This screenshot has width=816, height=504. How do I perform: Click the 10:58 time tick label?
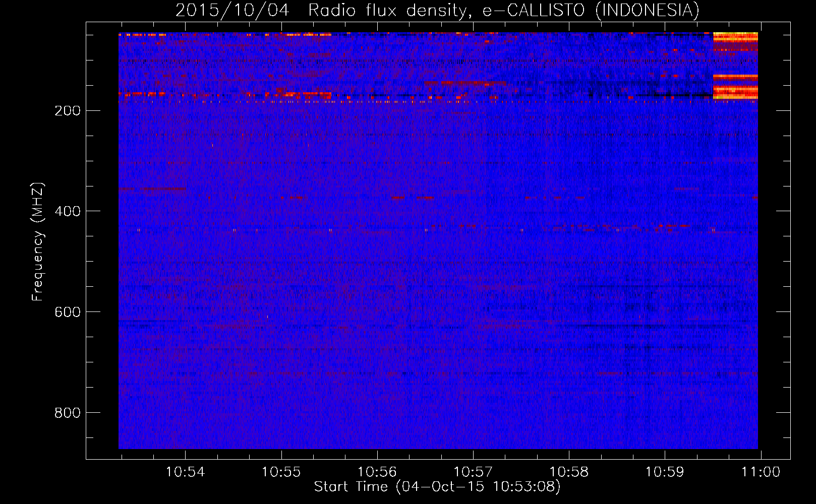[x=569, y=472]
